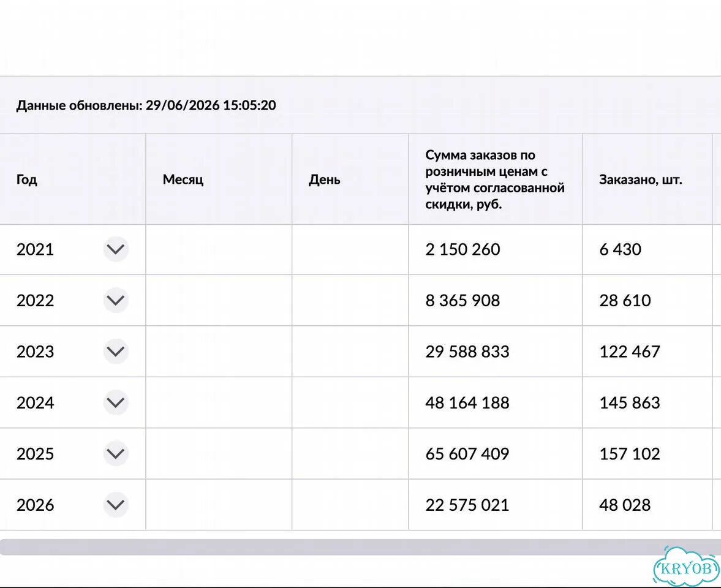Viewport: 721px width, 588px height.
Task: Expand the 2025 year row
Action: point(115,453)
